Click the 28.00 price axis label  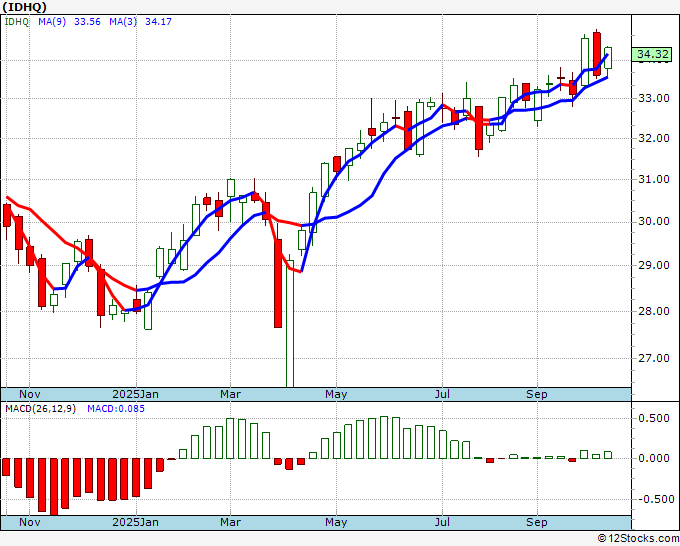[x=654, y=311]
